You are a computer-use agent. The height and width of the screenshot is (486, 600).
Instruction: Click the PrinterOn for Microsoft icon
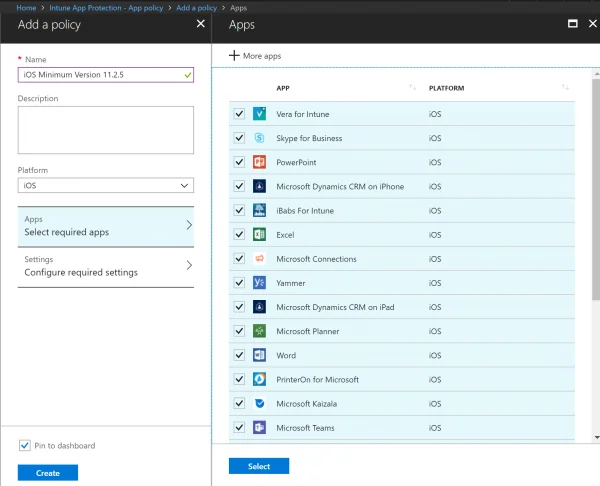259,379
